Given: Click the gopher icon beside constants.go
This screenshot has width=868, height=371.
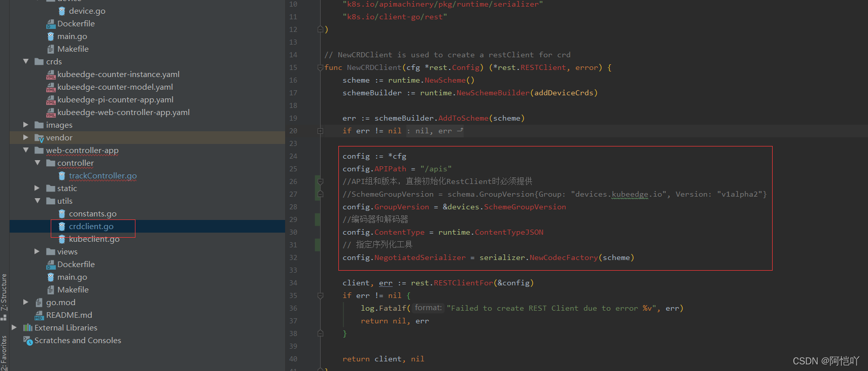Looking at the screenshot, I should tap(62, 214).
